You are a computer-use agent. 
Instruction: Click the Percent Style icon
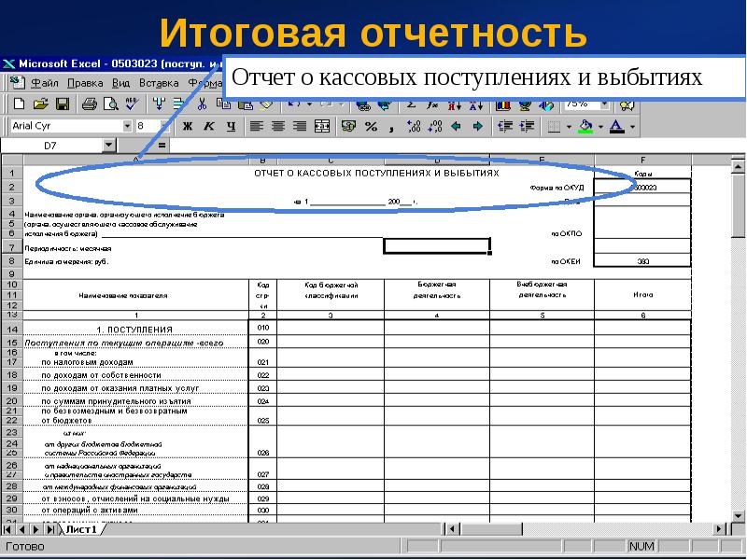tap(371, 126)
